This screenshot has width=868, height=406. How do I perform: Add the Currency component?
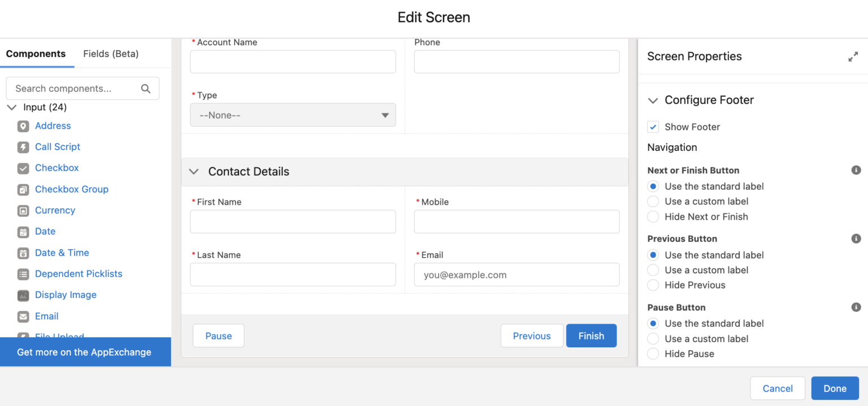tap(55, 210)
